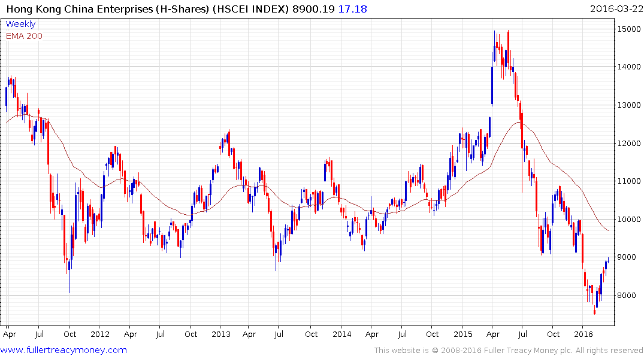Image resolution: width=644 pixels, height=359 pixels.
Task: Click the EMA 200 indicator label
Action: tap(24, 36)
